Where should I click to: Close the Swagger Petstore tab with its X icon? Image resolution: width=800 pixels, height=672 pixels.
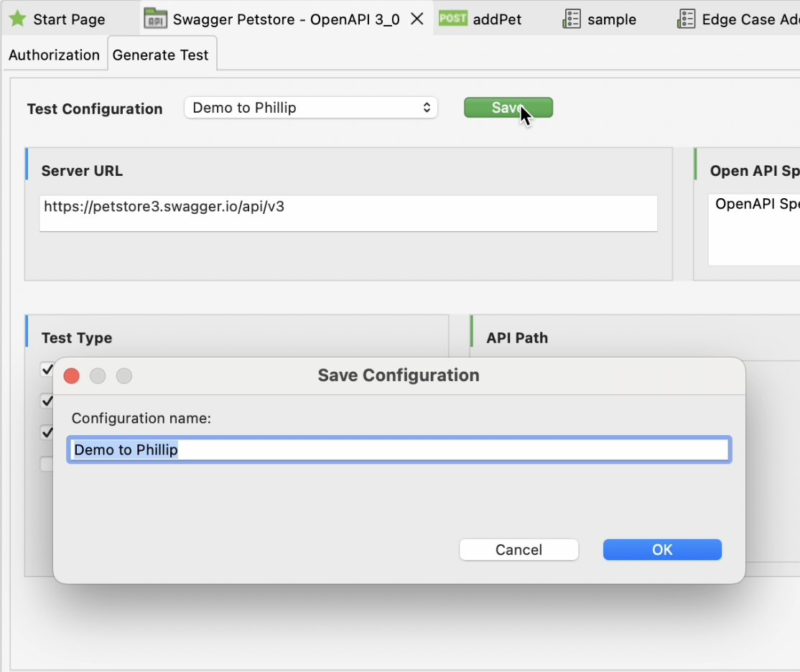(417, 19)
